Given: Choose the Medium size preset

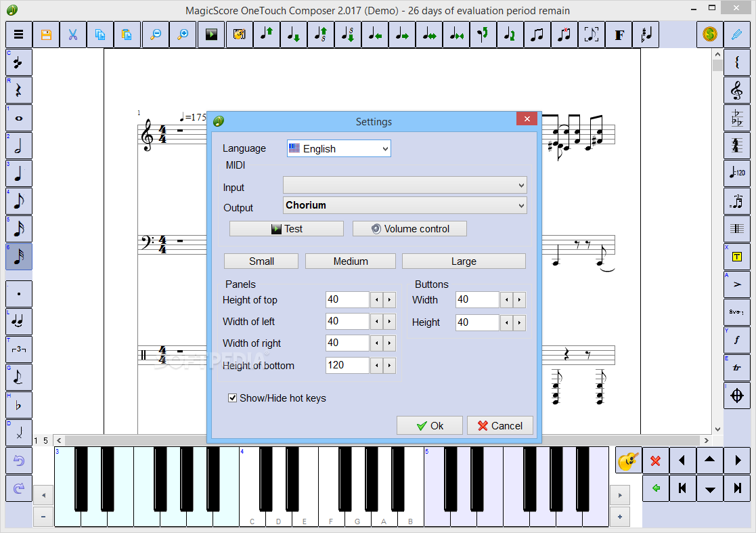Looking at the screenshot, I should point(351,261).
